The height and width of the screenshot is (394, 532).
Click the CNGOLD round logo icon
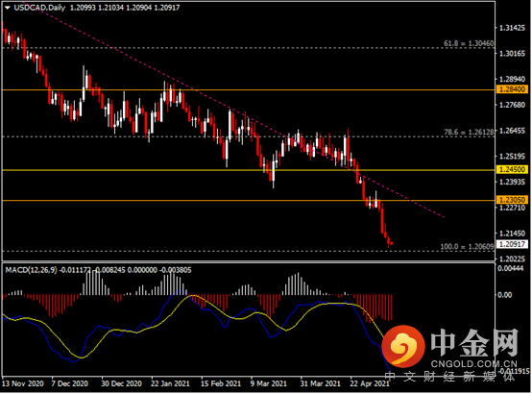403,347
